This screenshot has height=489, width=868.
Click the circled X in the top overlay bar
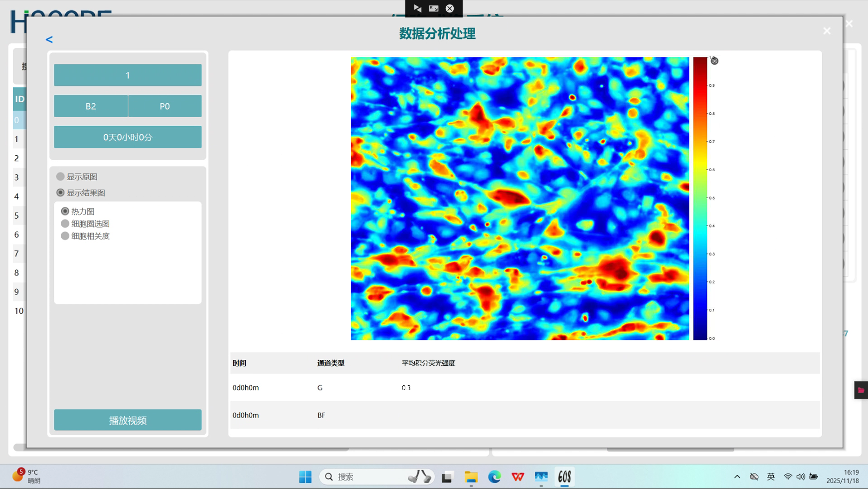pyautogui.click(x=450, y=8)
